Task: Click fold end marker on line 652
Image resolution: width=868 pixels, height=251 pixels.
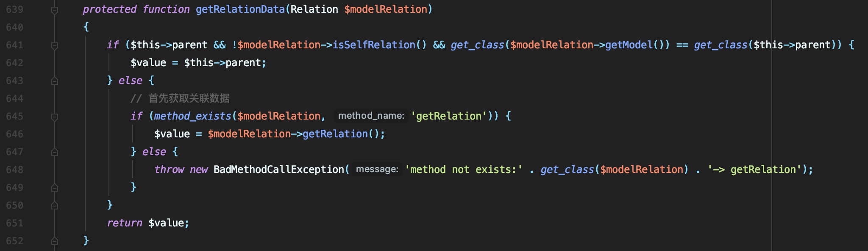Action: coord(55,241)
